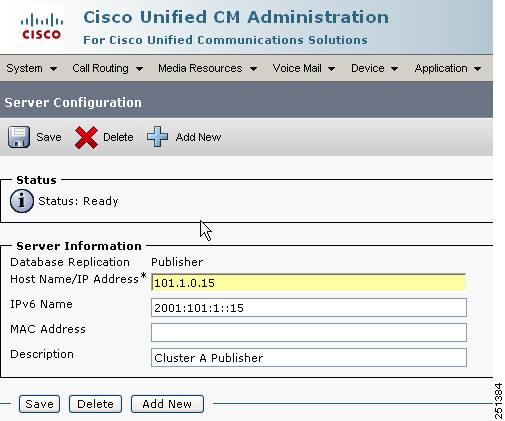This screenshot has width=505, height=421.
Task: Click the toolbar Delete text label
Action: click(118, 137)
